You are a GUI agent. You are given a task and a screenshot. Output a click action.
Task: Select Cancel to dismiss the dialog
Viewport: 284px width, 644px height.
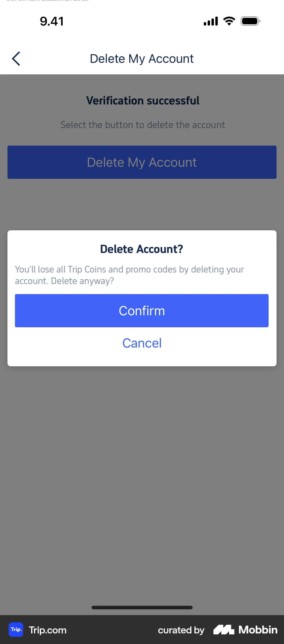coord(142,343)
